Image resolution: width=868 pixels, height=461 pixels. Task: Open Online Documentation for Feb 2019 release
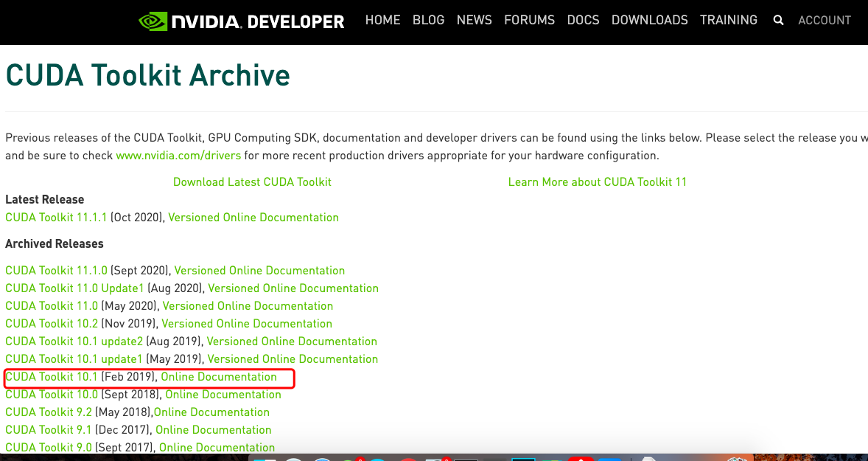[x=219, y=377]
